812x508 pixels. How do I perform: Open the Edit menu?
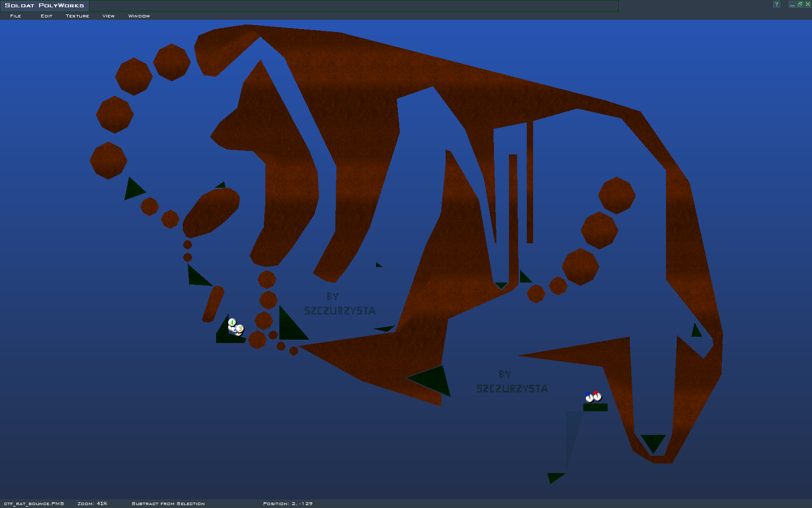(46, 16)
